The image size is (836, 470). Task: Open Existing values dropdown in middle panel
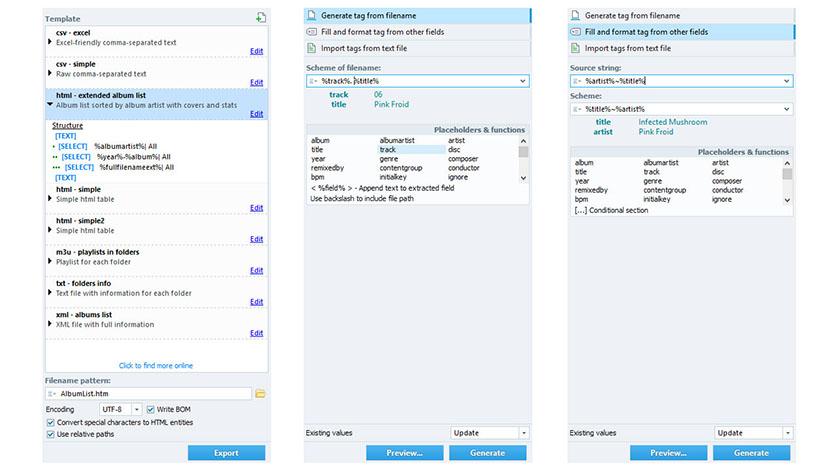pyautogui.click(x=524, y=433)
